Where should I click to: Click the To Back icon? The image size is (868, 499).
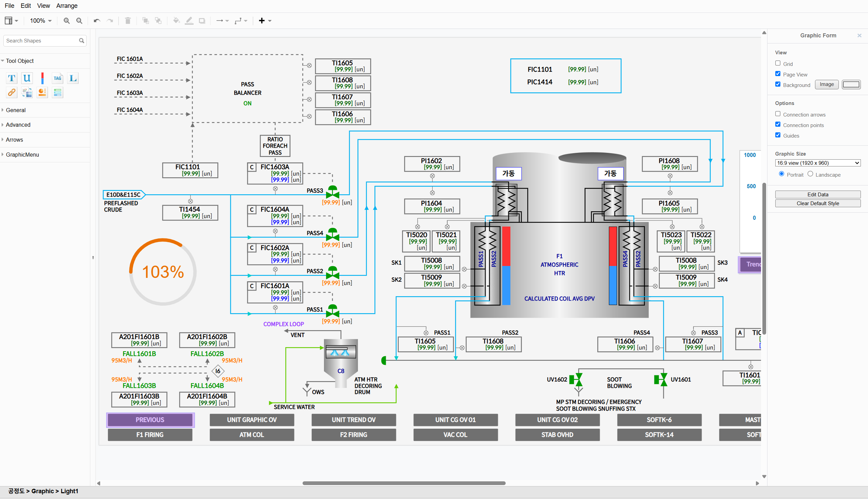coord(158,21)
